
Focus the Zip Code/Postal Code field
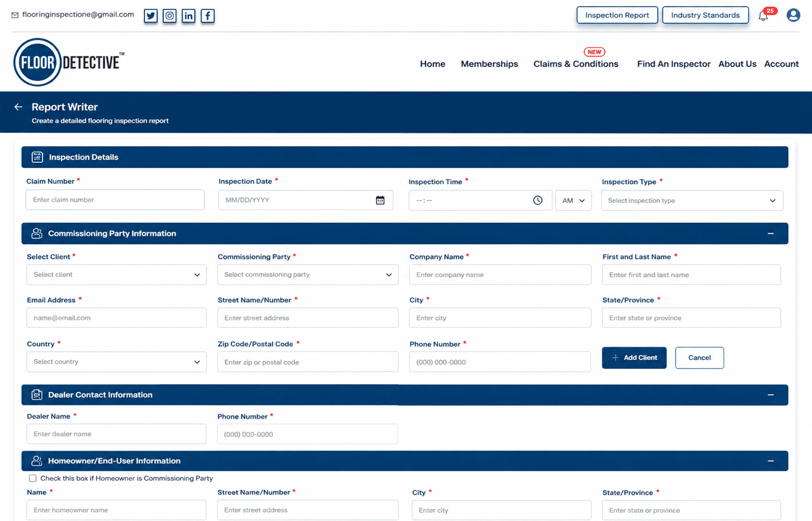308,362
